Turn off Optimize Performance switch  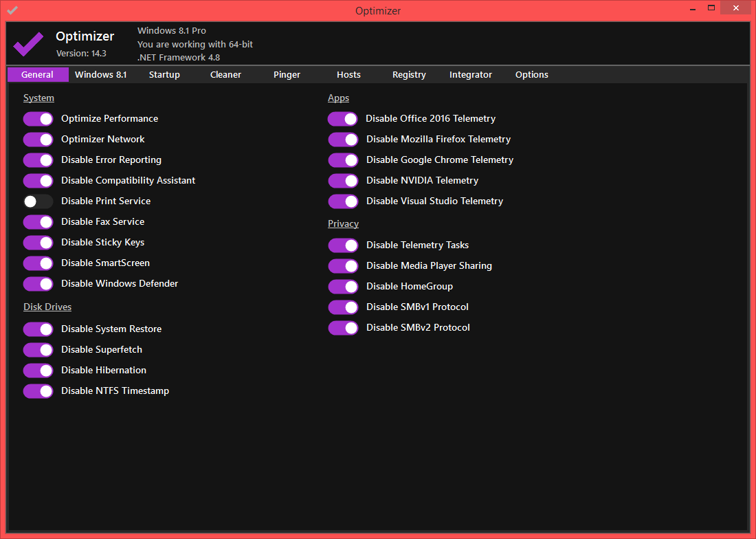tap(38, 119)
